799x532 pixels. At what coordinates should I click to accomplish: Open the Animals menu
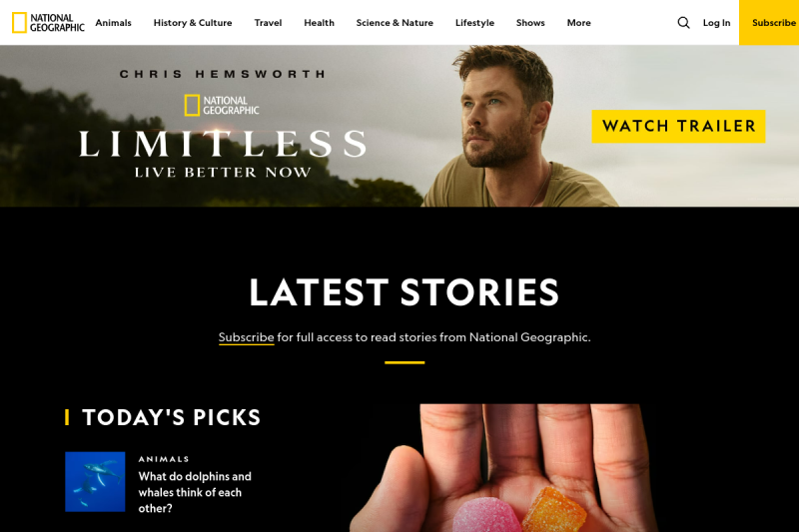click(113, 23)
